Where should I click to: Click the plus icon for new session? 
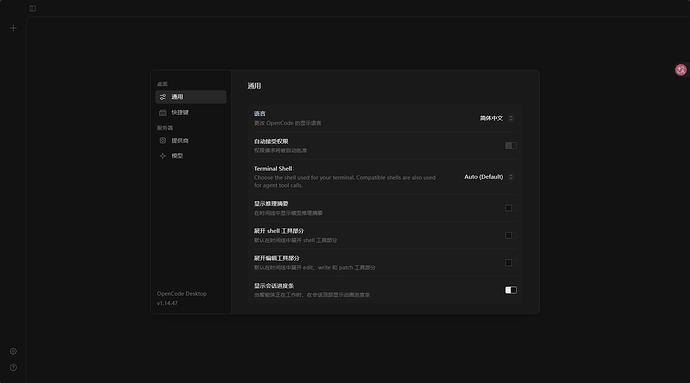[x=13, y=28]
